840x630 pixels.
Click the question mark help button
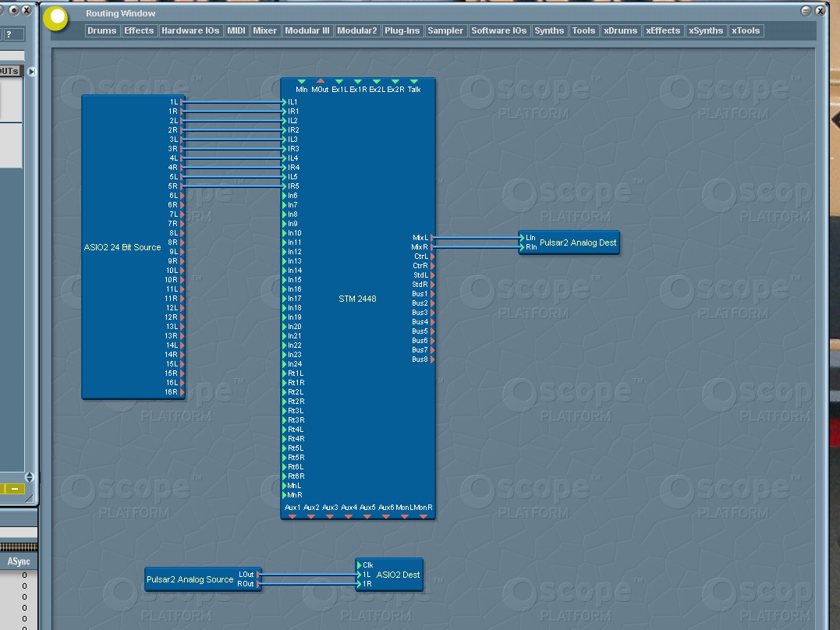point(9,34)
